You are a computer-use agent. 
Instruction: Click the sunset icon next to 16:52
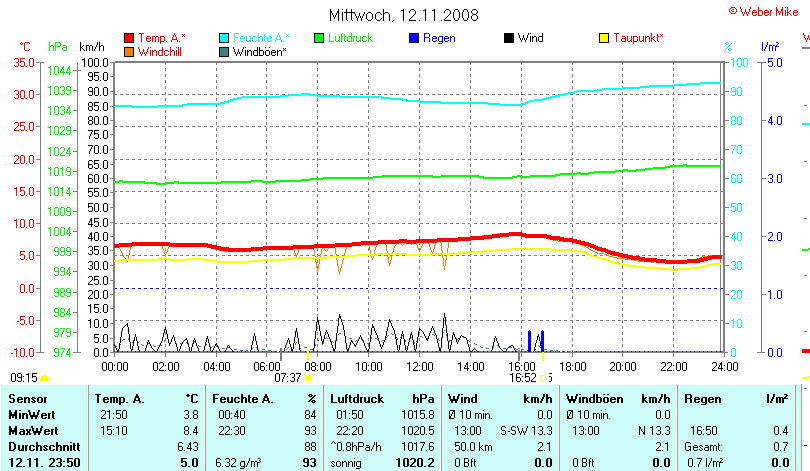click(543, 378)
